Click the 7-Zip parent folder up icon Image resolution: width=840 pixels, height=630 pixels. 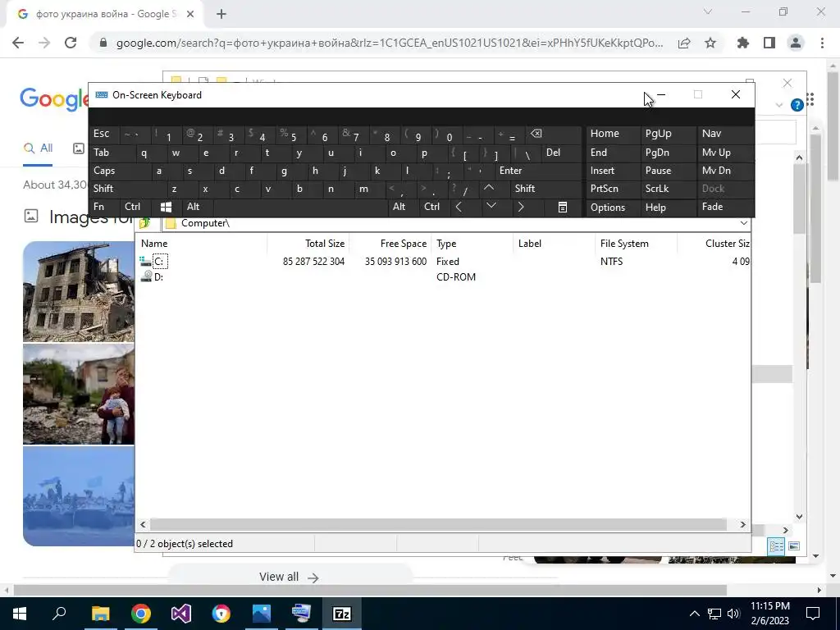145,223
